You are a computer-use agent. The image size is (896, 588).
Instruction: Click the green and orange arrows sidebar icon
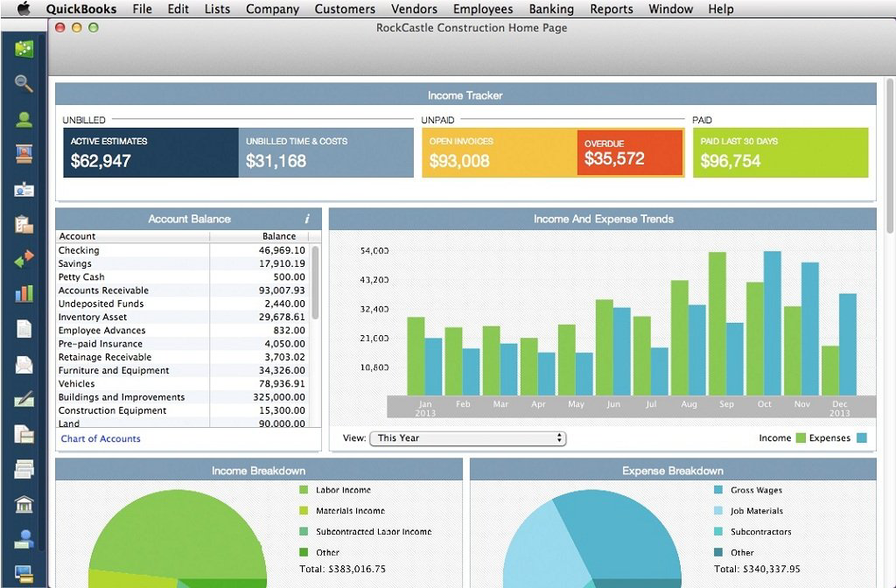pos(24,259)
